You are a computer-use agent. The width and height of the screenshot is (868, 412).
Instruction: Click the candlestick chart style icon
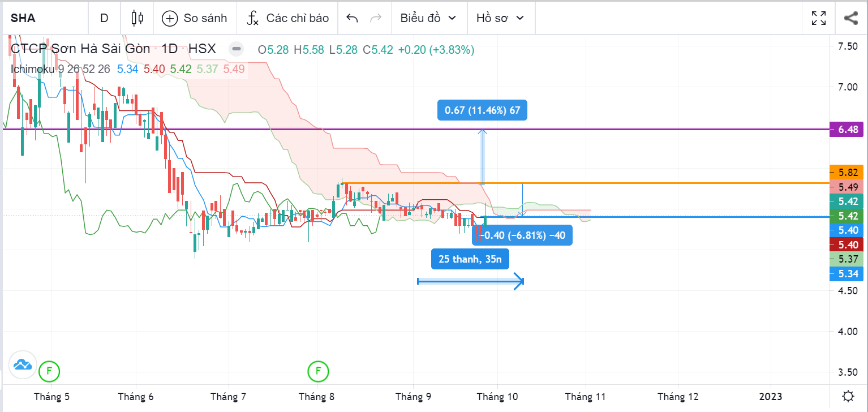pyautogui.click(x=137, y=18)
